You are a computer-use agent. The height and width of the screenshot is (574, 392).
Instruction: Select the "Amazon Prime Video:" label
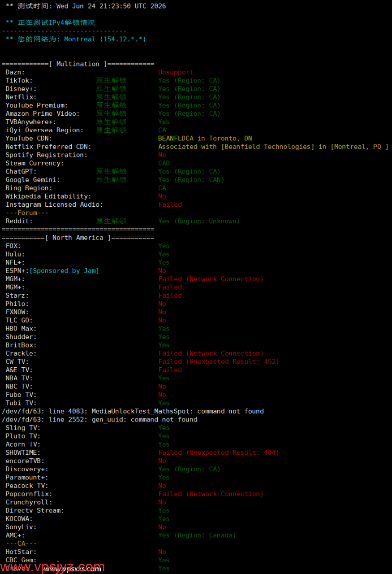[43, 114]
